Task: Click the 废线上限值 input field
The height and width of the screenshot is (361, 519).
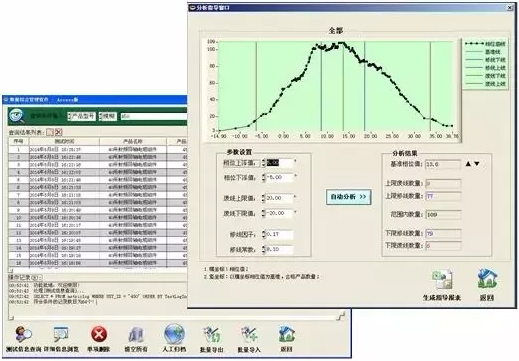Action: pyautogui.click(x=279, y=198)
